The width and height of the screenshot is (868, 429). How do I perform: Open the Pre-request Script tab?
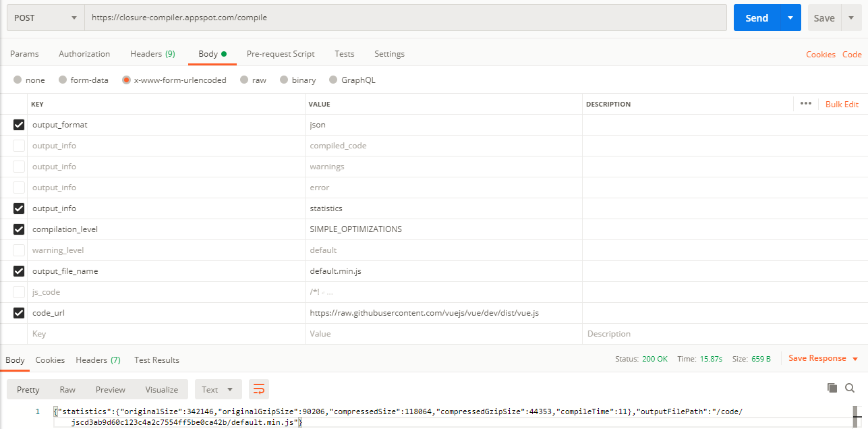click(281, 54)
